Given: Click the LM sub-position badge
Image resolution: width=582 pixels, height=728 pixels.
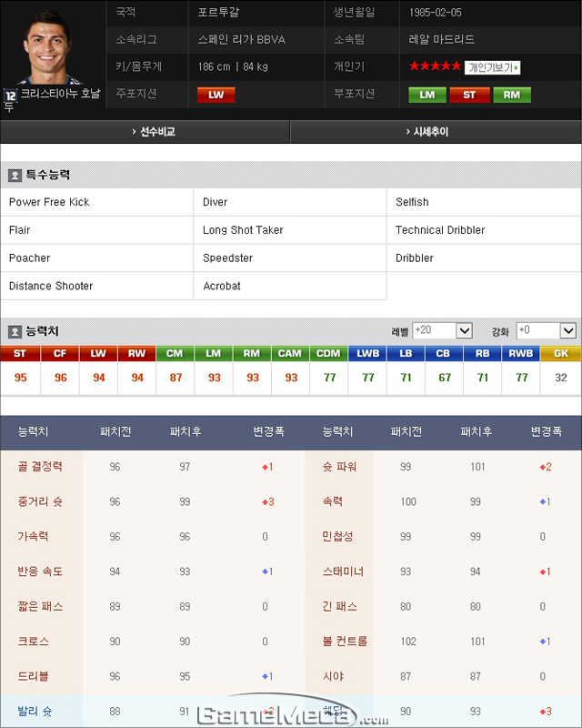Looking at the screenshot, I should click(x=427, y=95).
